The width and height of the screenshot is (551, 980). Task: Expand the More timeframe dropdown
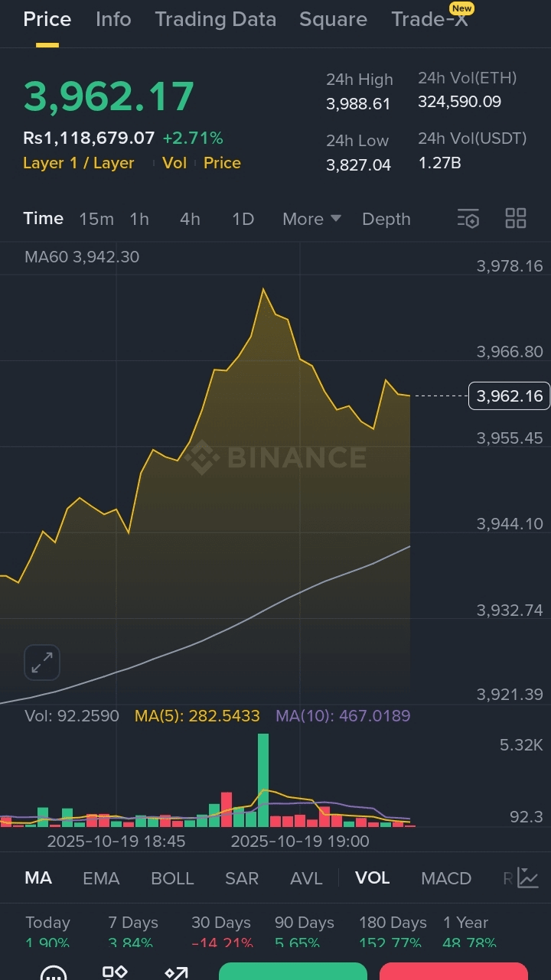(311, 219)
